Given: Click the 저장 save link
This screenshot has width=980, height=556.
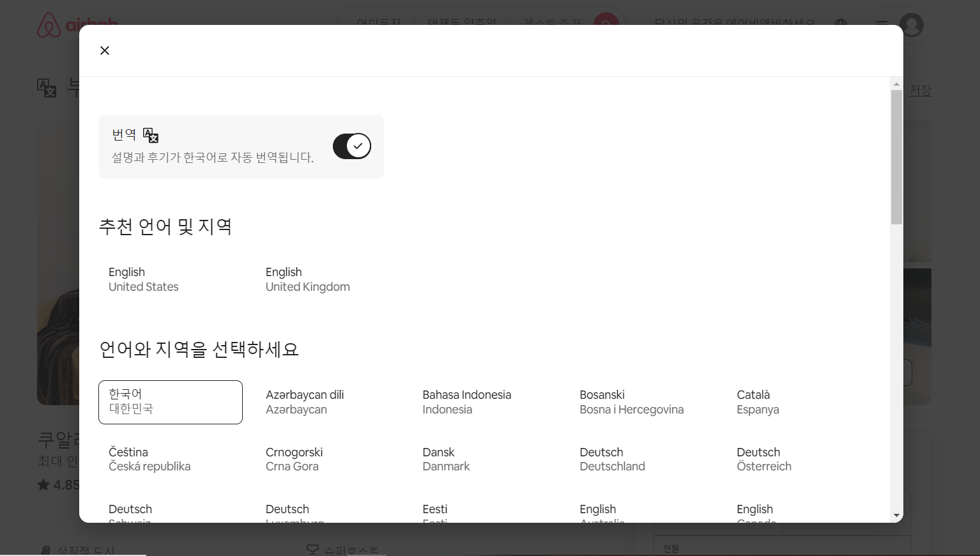Looking at the screenshot, I should (x=920, y=90).
